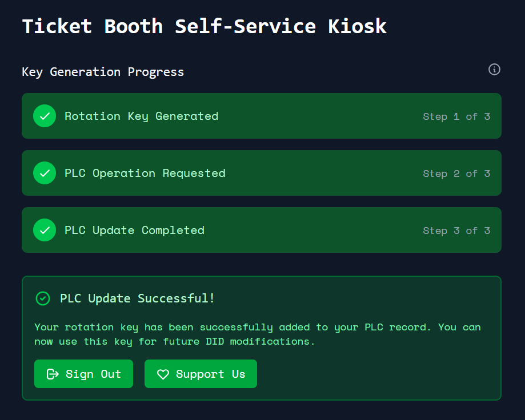
Task: Click the Key Generation Progress heading
Action: tap(103, 72)
